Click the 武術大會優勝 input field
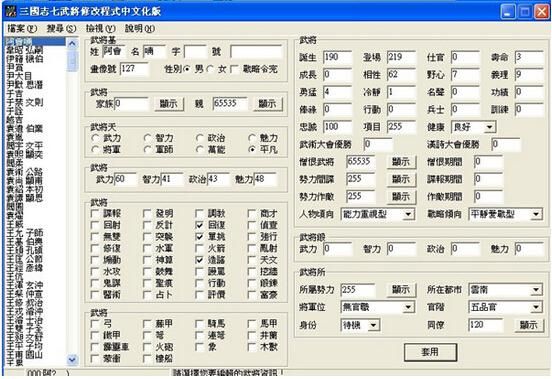This screenshot has height=379, width=552. [x=378, y=144]
